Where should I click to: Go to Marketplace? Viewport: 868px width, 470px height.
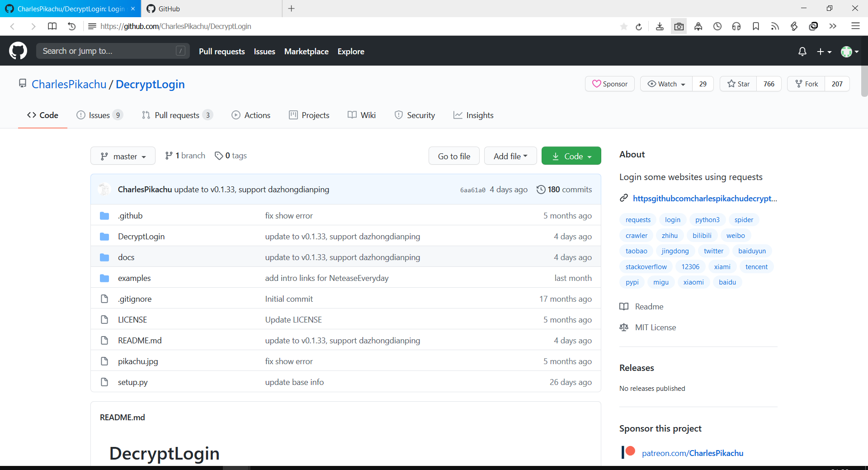click(x=307, y=52)
